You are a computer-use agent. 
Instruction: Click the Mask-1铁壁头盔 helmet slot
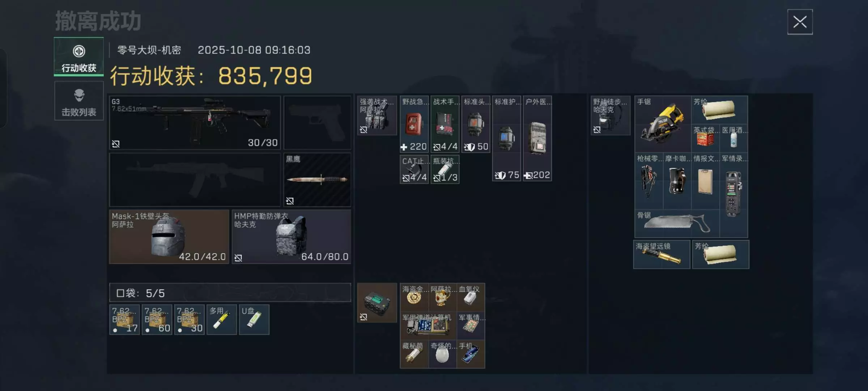pos(169,237)
